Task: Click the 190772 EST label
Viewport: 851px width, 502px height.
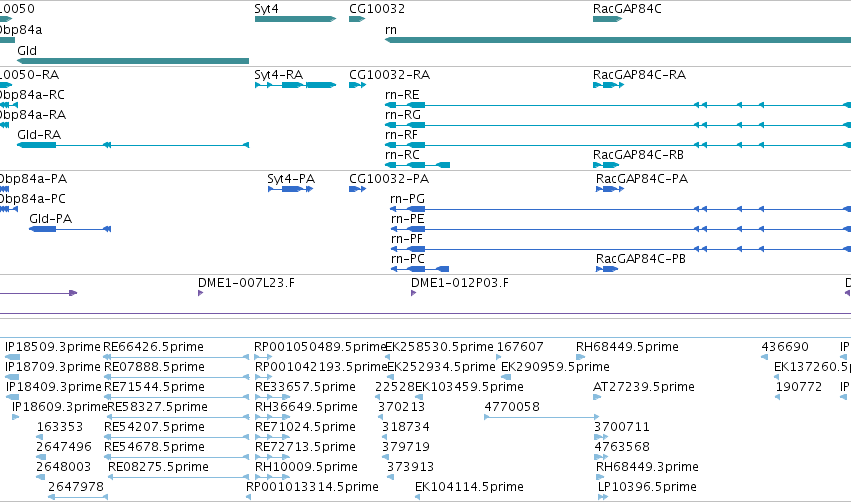Action: click(x=798, y=387)
